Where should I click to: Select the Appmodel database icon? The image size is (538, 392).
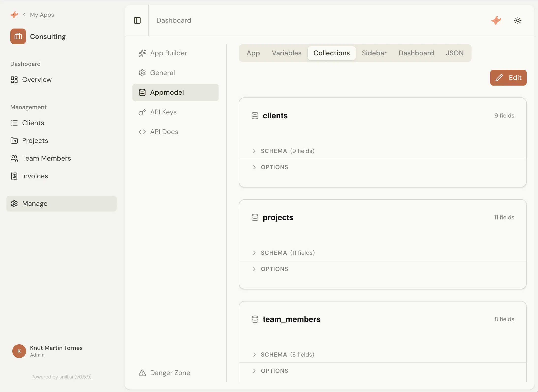(x=142, y=92)
